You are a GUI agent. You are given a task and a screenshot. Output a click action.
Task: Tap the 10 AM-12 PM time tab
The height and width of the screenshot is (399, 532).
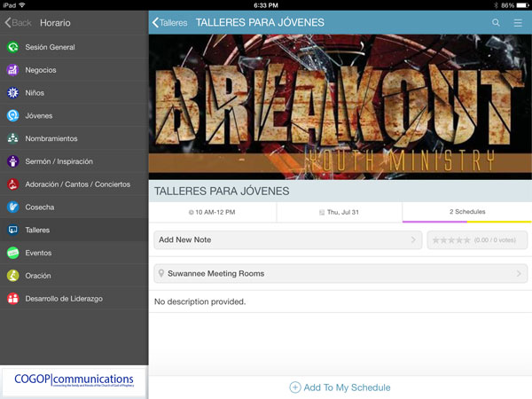213,213
